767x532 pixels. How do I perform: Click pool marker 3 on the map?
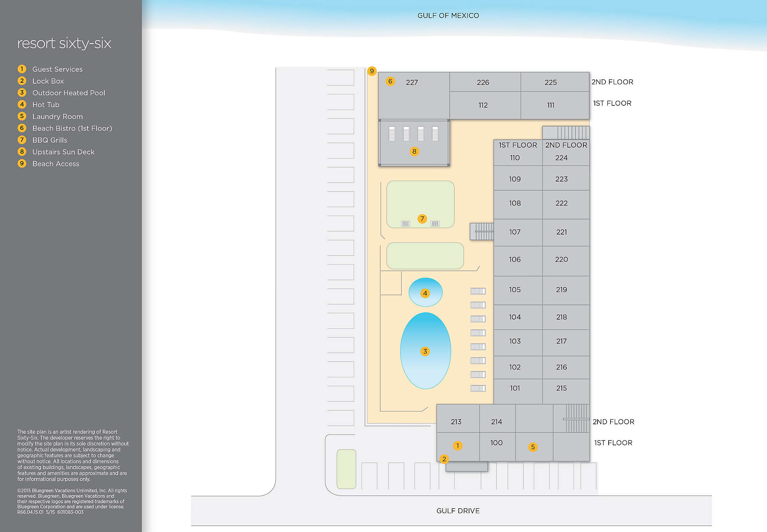tap(425, 351)
